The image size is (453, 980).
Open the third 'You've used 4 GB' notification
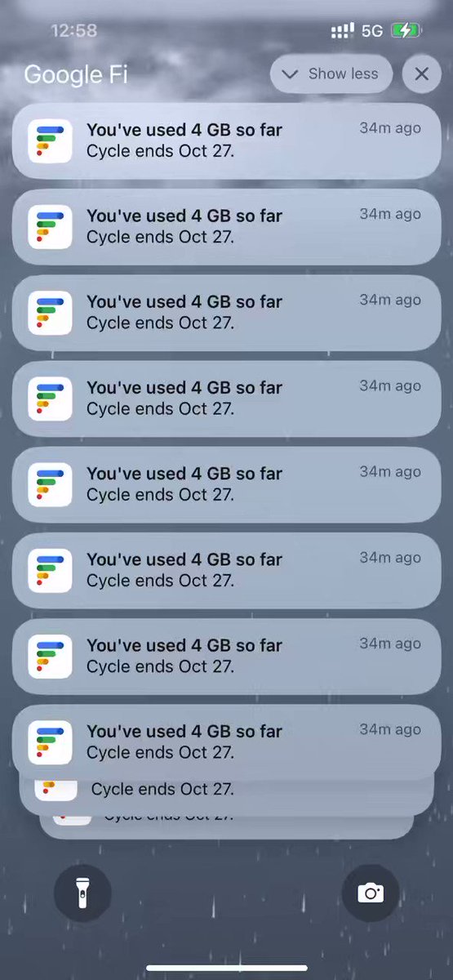point(227,313)
